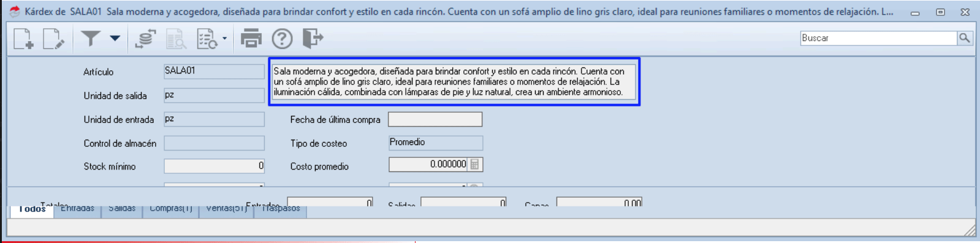The width and height of the screenshot is (980, 243).
Task: Click the Control de almacén field
Action: tap(214, 143)
